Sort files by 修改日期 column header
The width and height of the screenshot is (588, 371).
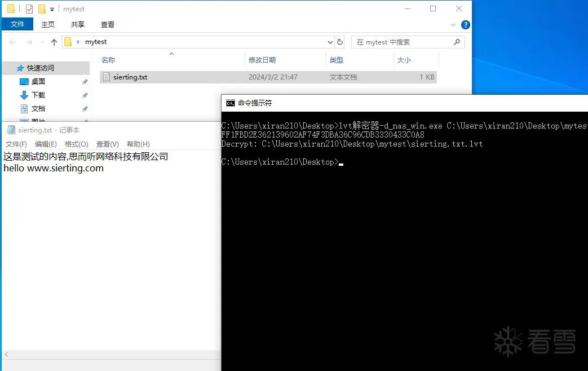click(262, 60)
